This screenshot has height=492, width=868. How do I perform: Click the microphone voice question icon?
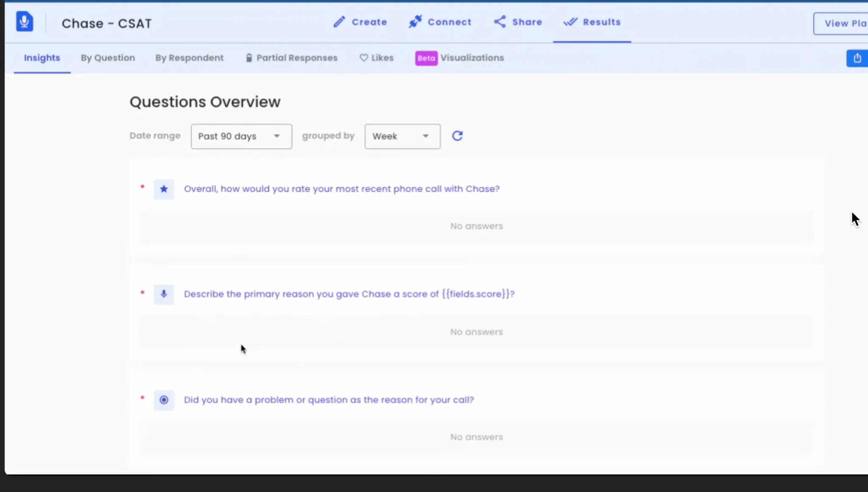click(x=164, y=294)
